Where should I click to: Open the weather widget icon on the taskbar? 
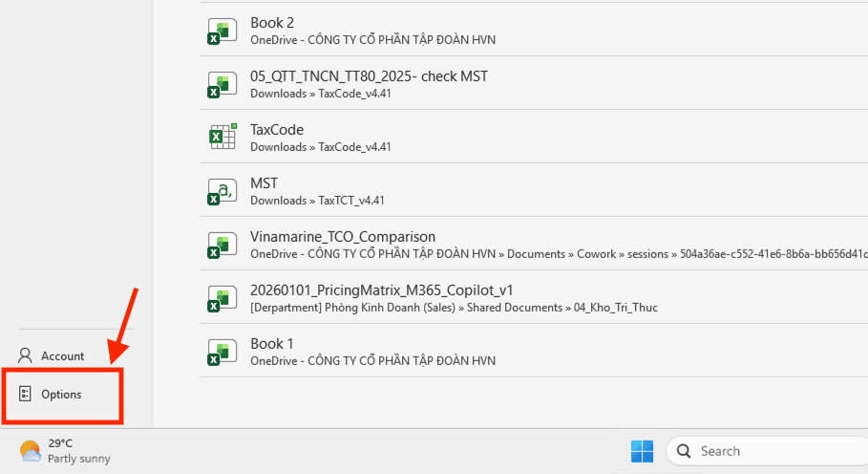(30, 451)
